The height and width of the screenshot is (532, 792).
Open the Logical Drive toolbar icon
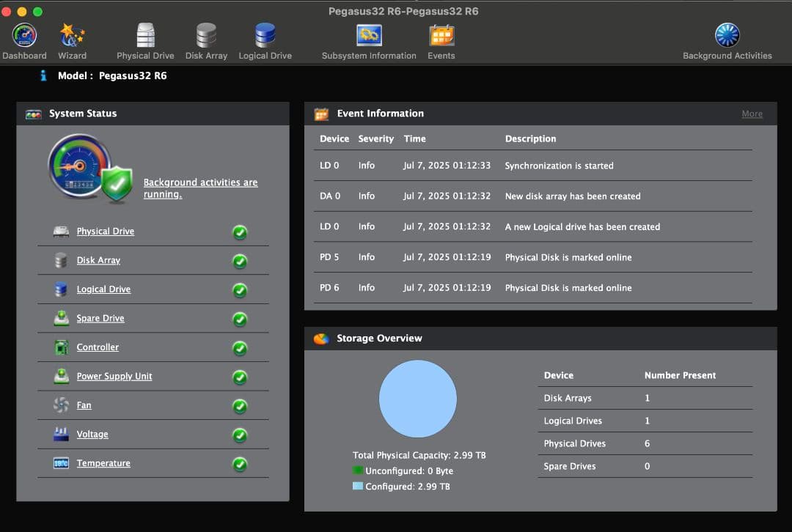tap(265, 36)
